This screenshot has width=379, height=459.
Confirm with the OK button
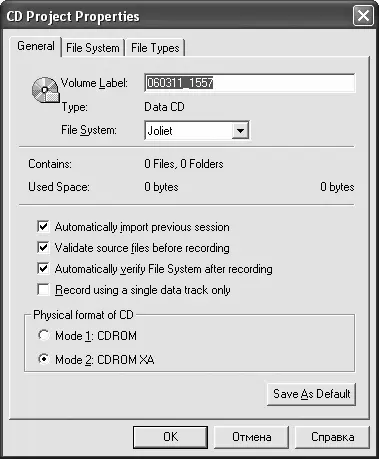[170, 437]
